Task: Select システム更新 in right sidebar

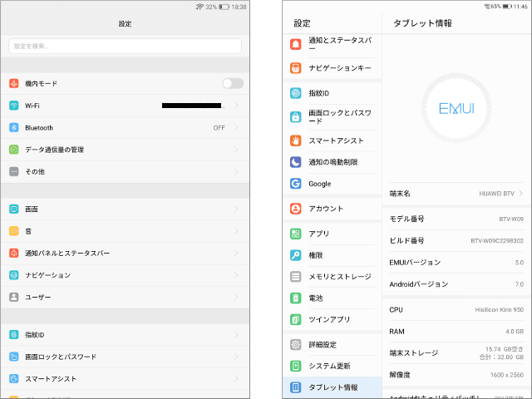Action: pyautogui.click(x=332, y=366)
